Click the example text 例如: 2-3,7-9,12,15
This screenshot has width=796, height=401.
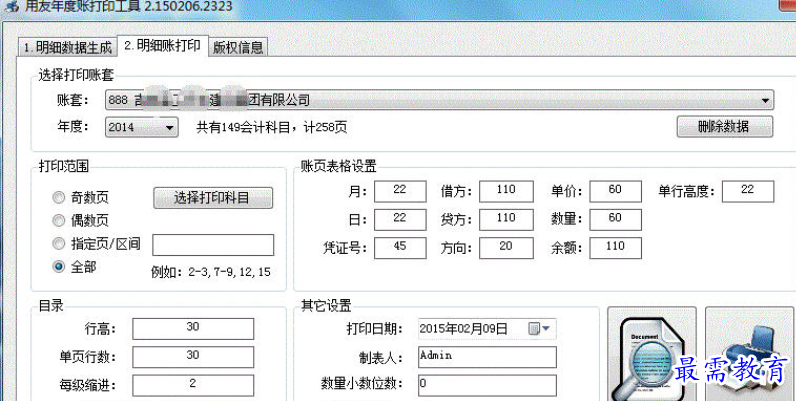click(211, 272)
